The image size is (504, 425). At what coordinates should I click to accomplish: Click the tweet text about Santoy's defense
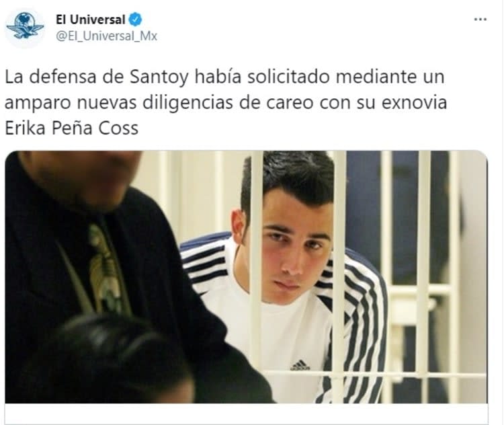tap(226, 102)
